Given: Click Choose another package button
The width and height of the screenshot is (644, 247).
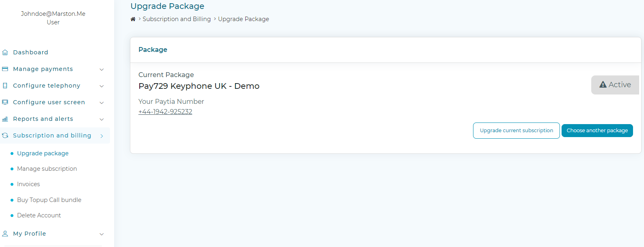Looking at the screenshot, I should click(x=597, y=131).
